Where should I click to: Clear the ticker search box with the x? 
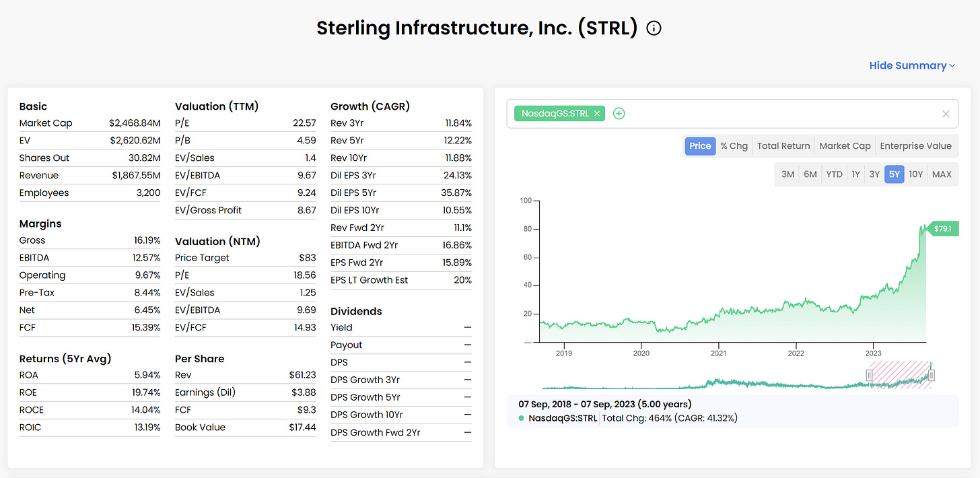click(x=946, y=114)
